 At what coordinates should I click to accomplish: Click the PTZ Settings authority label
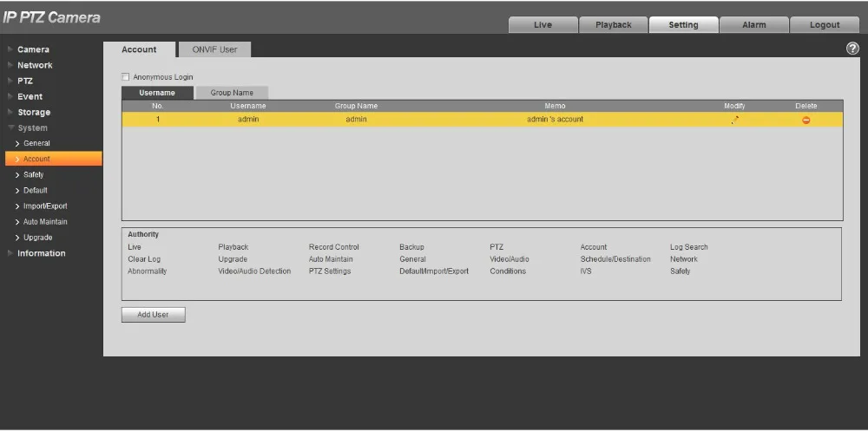click(330, 271)
